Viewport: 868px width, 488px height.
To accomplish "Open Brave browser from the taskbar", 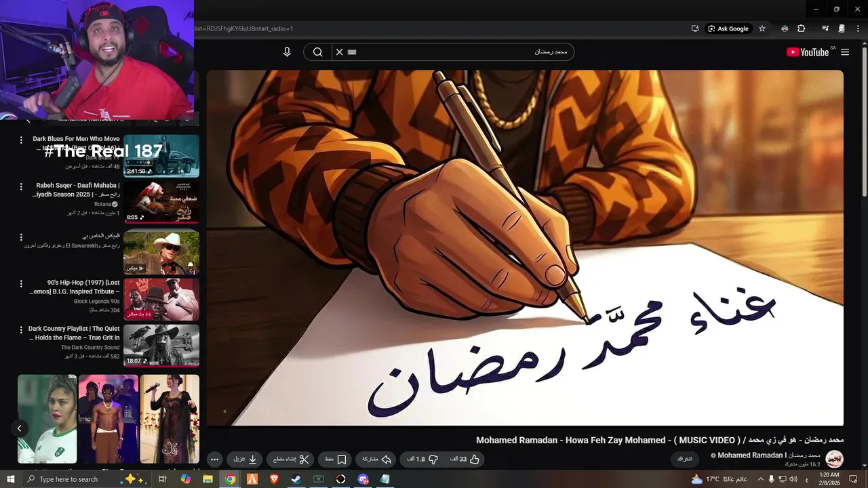I will (x=274, y=479).
